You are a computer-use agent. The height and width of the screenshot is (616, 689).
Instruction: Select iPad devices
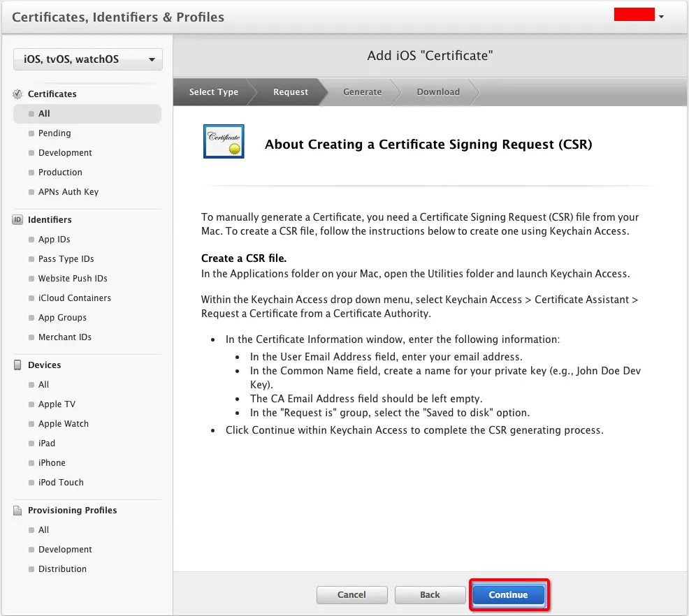tap(47, 443)
